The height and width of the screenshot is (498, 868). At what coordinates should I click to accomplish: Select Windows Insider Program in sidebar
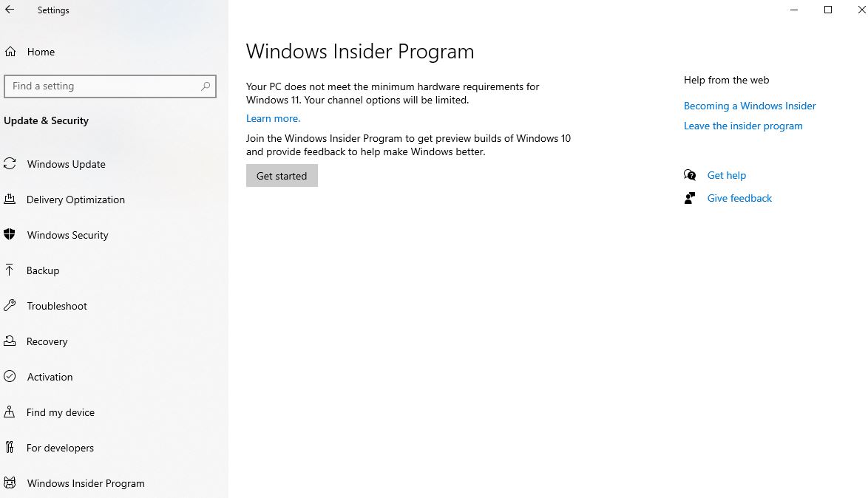pos(86,483)
